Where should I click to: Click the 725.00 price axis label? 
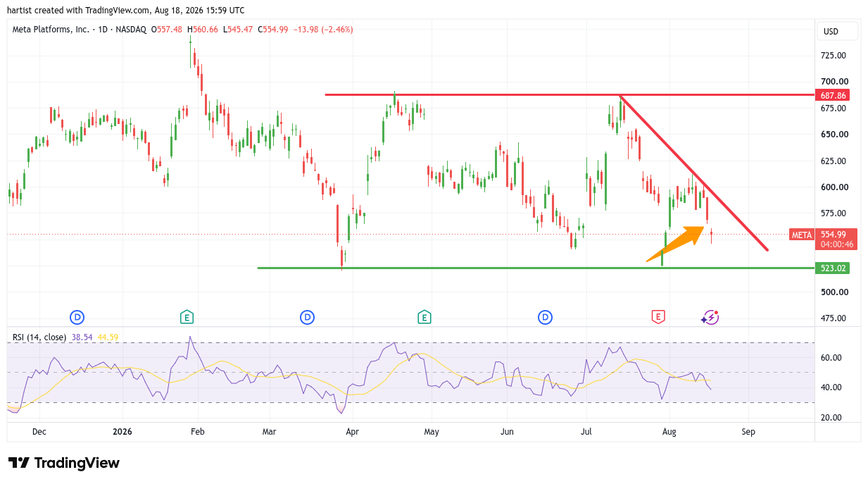(835, 56)
